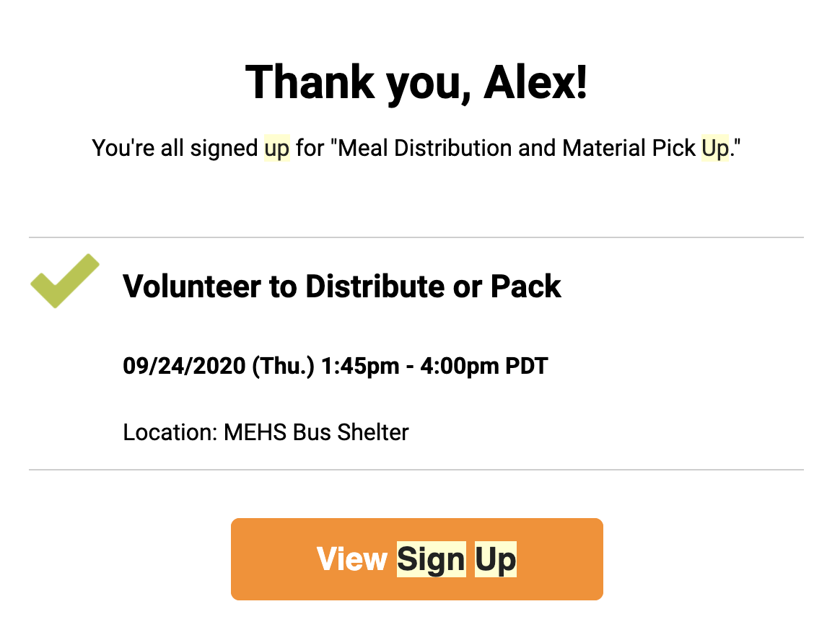Viewport: 840px width, 635px height.
Task: Click the divider line above the checkmark
Action: [x=416, y=237]
